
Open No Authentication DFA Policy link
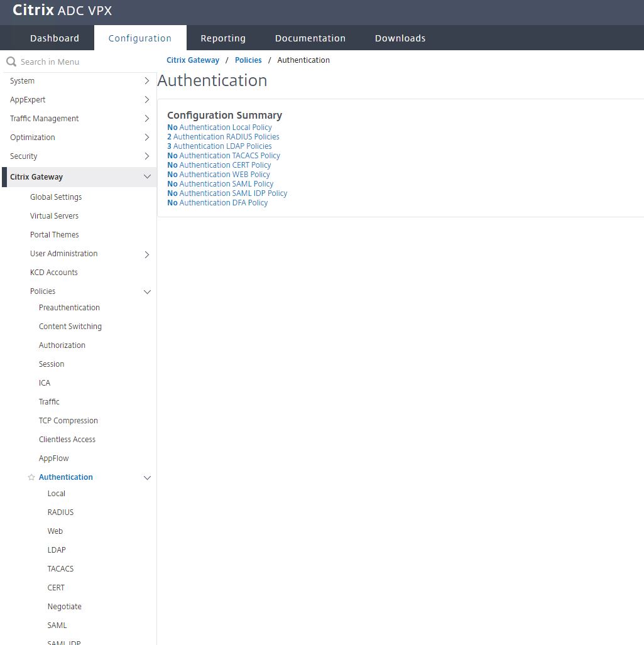[217, 203]
